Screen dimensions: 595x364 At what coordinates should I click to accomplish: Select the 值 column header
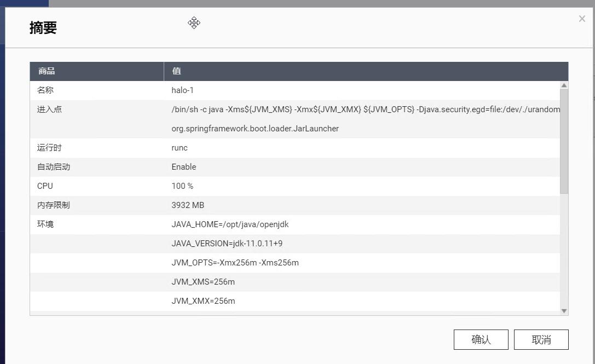176,71
